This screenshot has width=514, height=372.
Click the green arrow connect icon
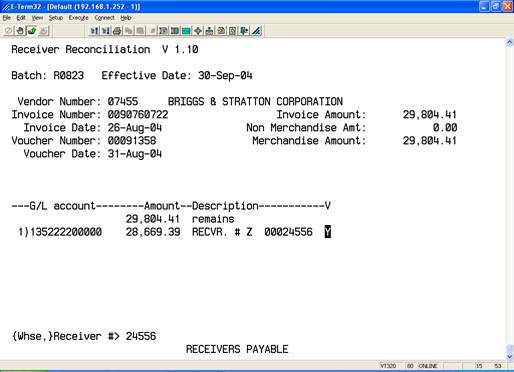click(x=32, y=31)
